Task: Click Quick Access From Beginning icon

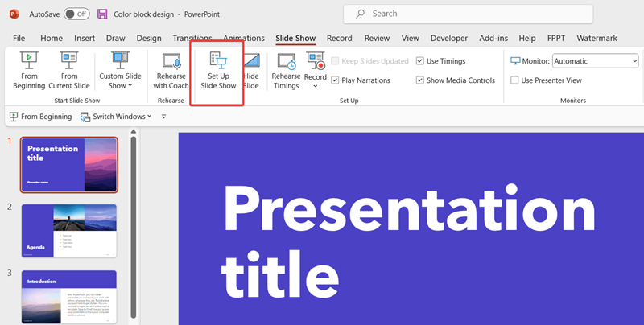Action: tap(14, 117)
